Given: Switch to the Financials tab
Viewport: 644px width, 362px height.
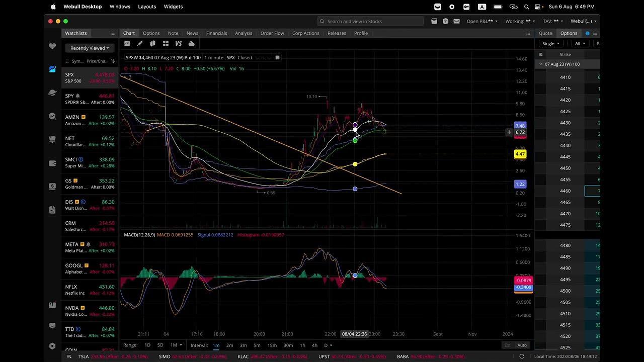Looking at the screenshot, I should [216, 33].
